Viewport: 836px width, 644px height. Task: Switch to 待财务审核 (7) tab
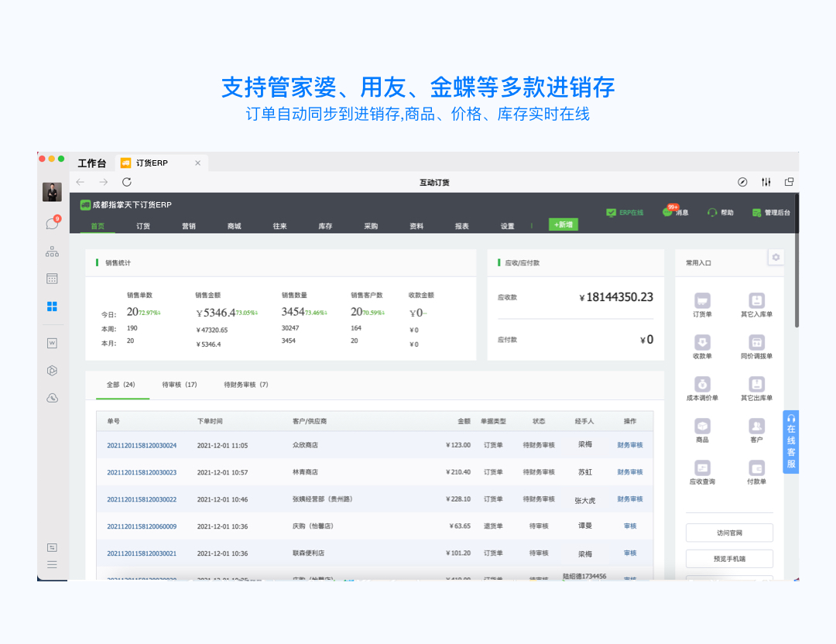[246, 385]
